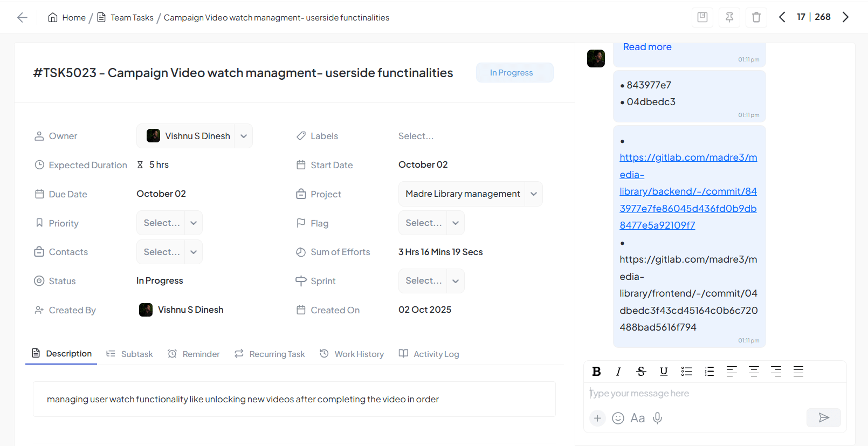
Task: Click the frontend commit URL text
Action: (688, 293)
